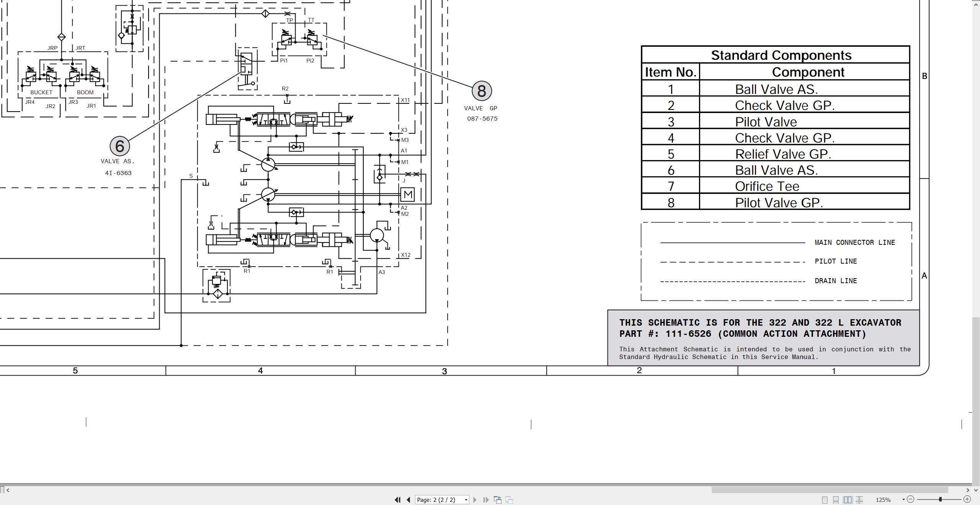Jump to the last page
Image resolution: width=980 pixels, height=505 pixels.
click(x=486, y=500)
